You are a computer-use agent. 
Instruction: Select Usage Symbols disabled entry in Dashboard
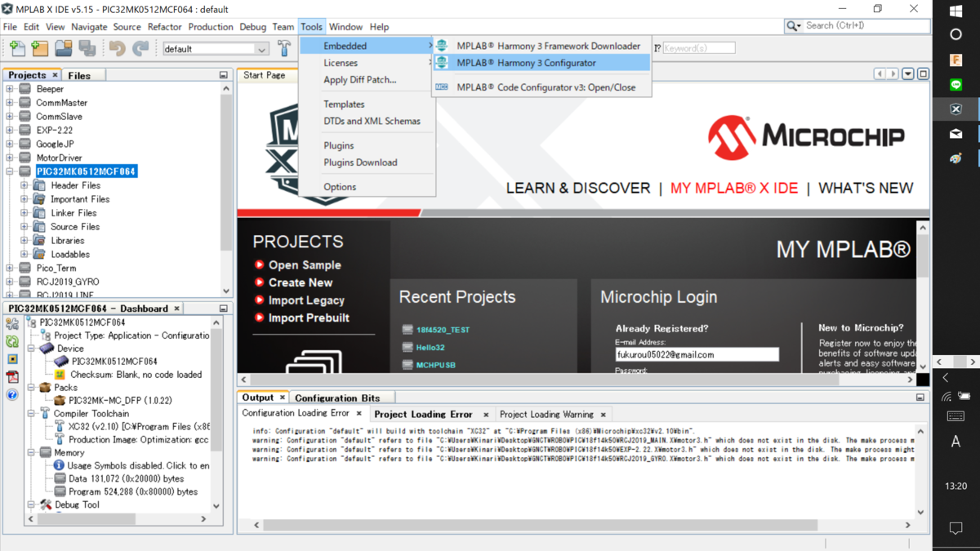click(137, 465)
